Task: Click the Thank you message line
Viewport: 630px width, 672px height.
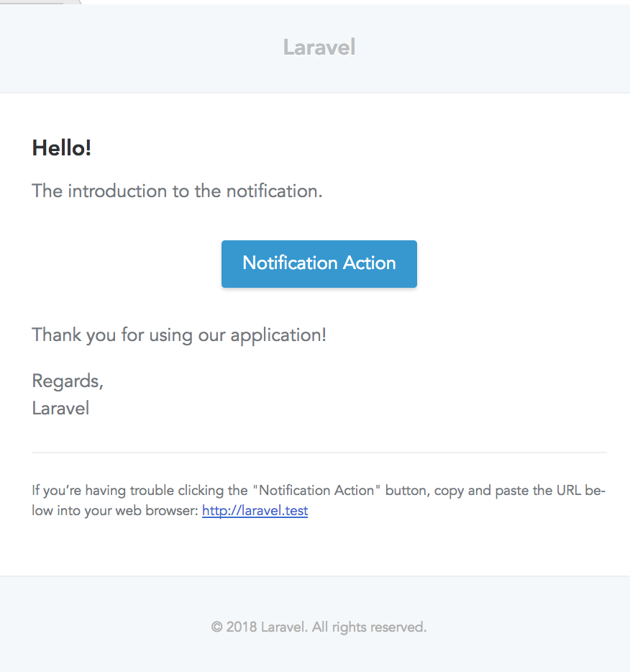Action: click(x=178, y=335)
